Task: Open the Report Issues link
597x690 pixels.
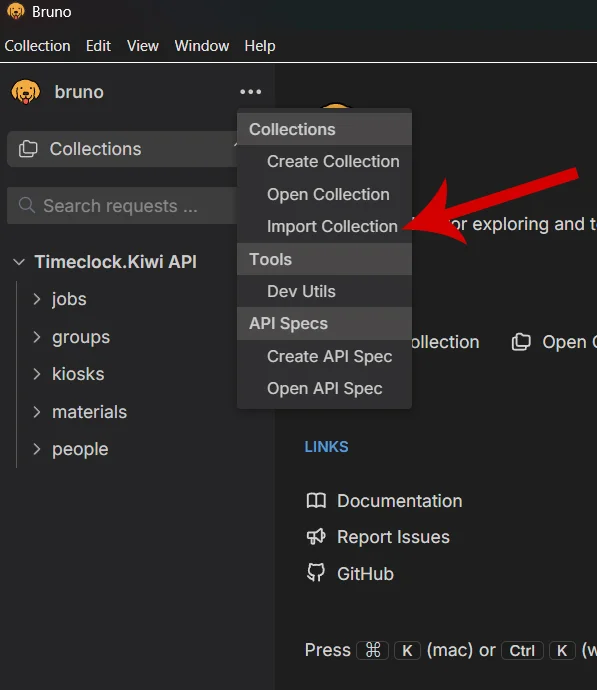Action: (393, 537)
